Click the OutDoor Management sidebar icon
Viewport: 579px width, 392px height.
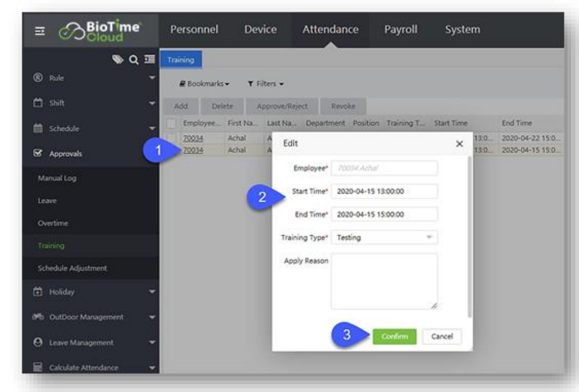click(x=32, y=317)
